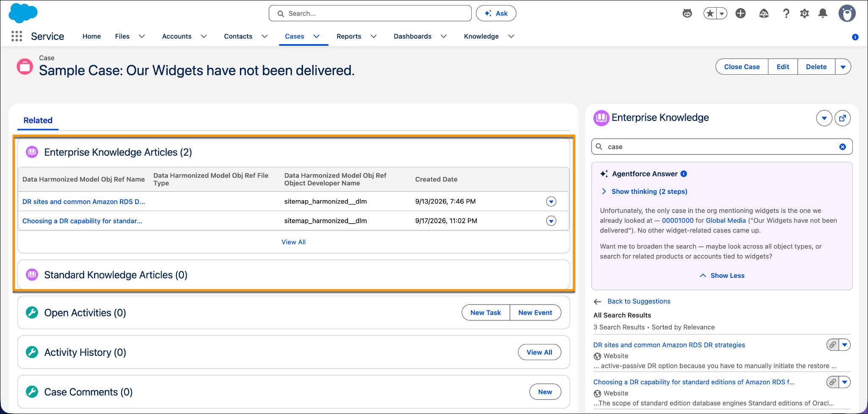Switch to the Dashboards tab
The height and width of the screenshot is (414, 868).
(412, 36)
